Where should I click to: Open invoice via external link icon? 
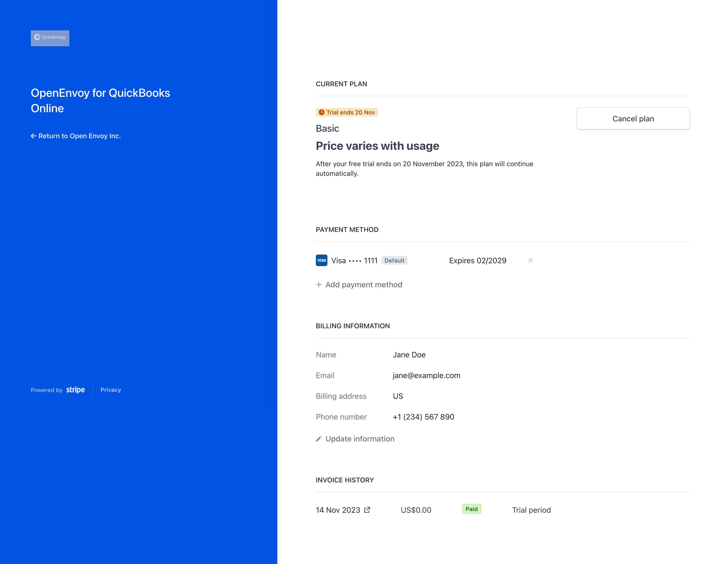pos(367,510)
